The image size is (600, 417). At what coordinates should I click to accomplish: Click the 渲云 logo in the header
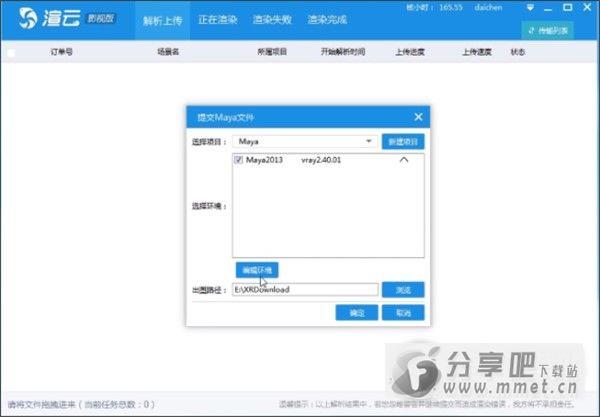50,18
